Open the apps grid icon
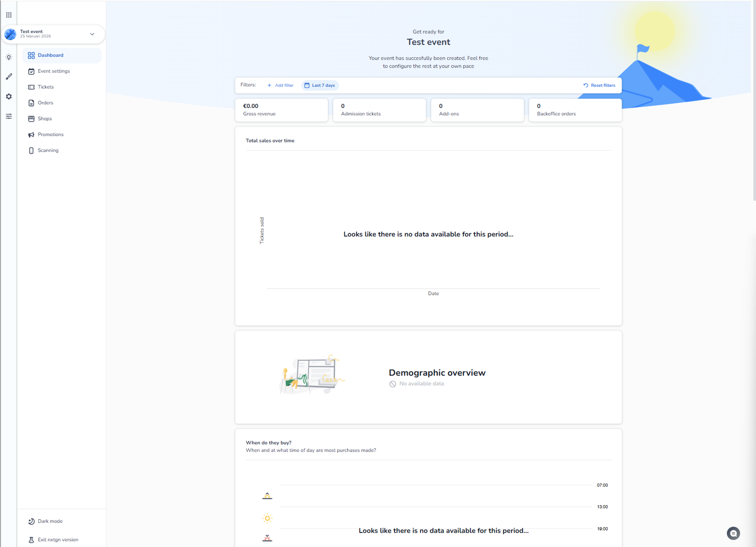The image size is (756, 547). tap(9, 15)
